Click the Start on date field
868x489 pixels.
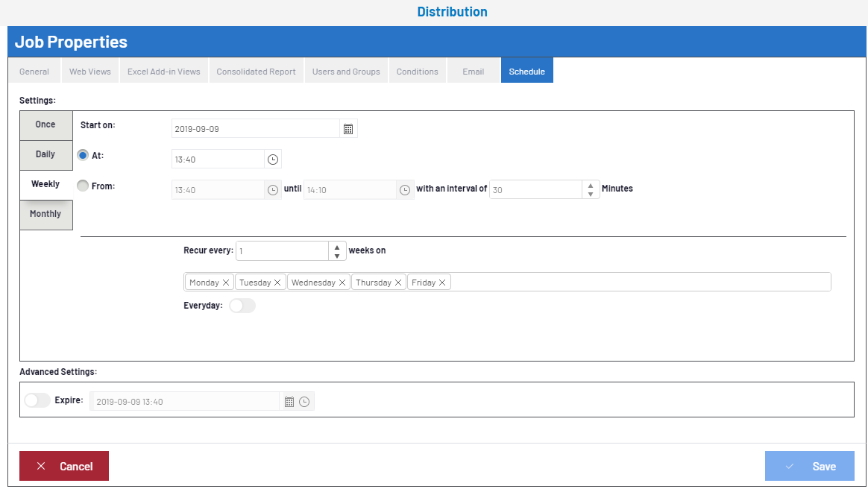[x=255, y=129]
